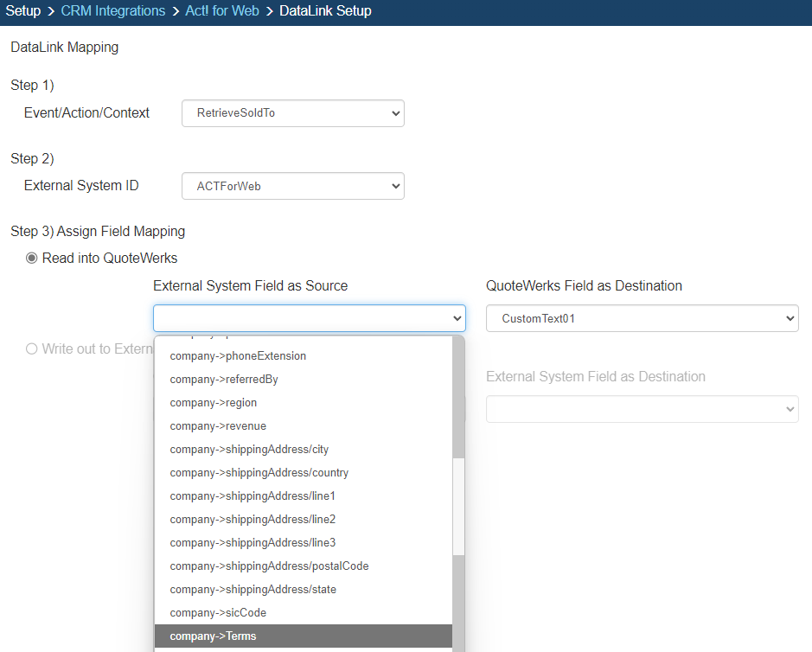
Task: Click the External System Field as Source combo box
Action: click(x=309, y=318)
